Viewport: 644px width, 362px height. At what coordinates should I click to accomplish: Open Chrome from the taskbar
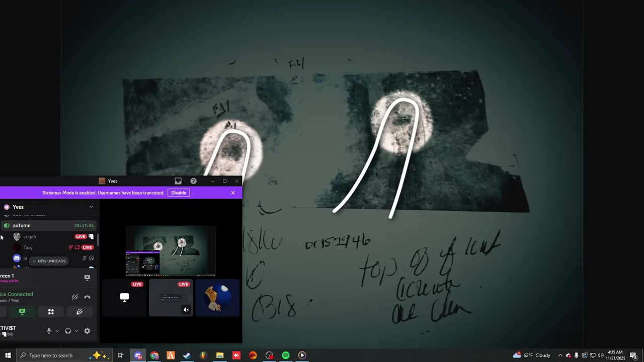154,355
